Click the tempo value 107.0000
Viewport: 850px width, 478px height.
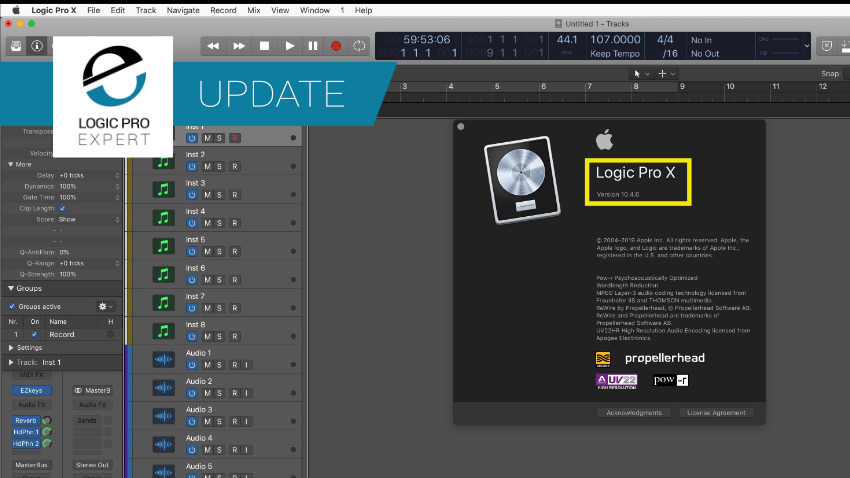click(x=615, y=40)
